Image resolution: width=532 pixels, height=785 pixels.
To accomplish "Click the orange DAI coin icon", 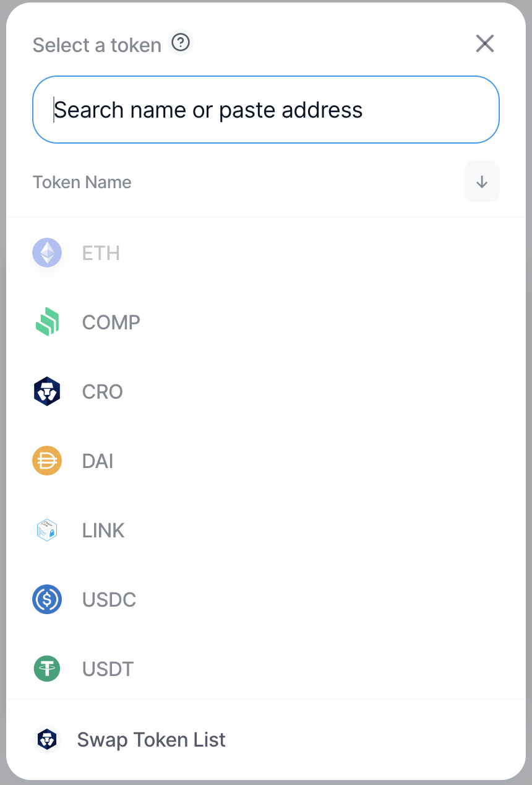I will coord(47,461).
